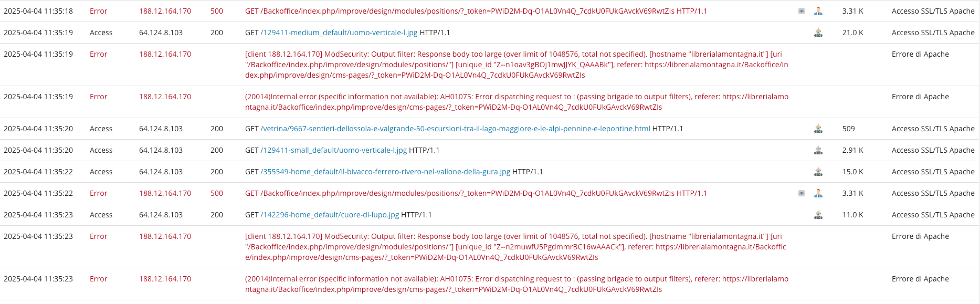Viewport: 980px width, 304px height.
Task: Click the human user icon in 11:35:18 row
Action: [818, 11]
